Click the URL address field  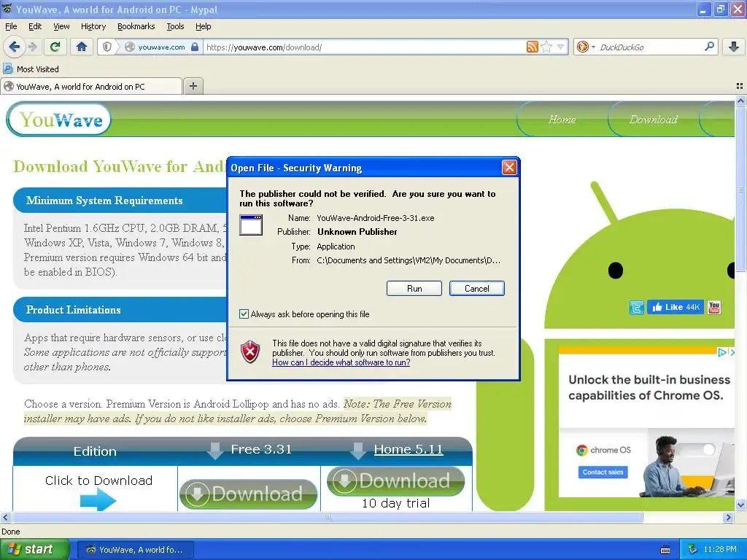[x=364, y=47]
